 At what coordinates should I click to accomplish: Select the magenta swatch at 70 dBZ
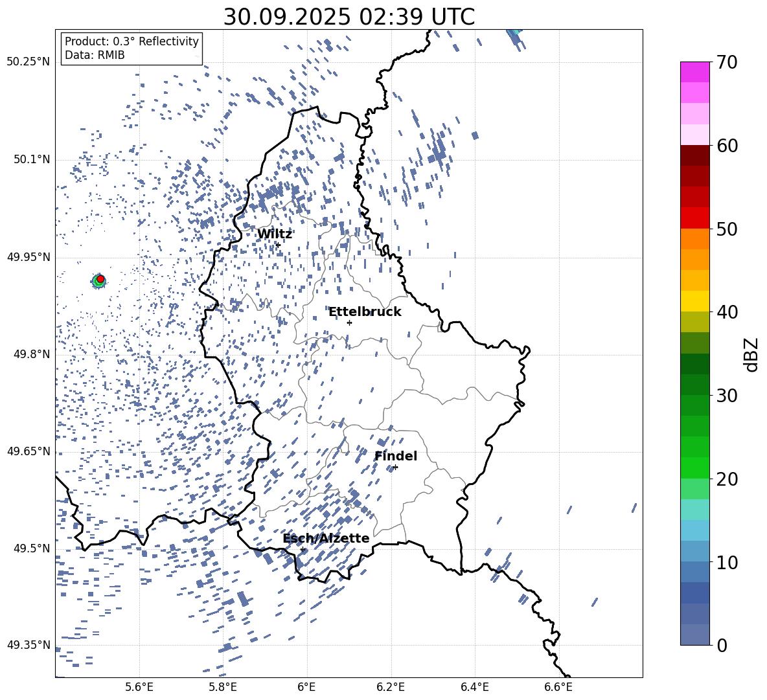(x=695, y=72)
